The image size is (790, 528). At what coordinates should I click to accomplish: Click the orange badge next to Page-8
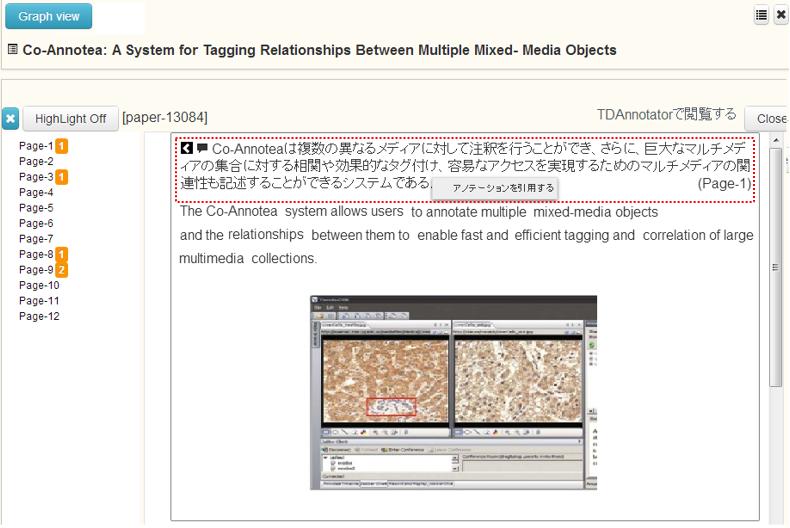pos(61,254)
